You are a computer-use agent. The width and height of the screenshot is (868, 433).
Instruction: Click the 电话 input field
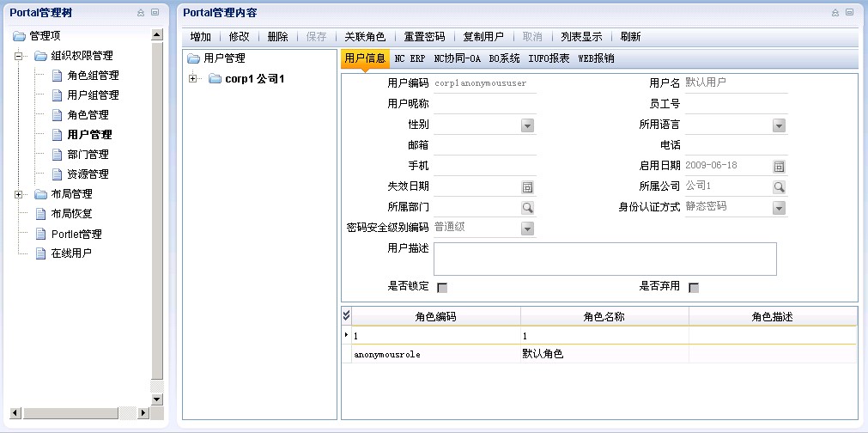737,146
